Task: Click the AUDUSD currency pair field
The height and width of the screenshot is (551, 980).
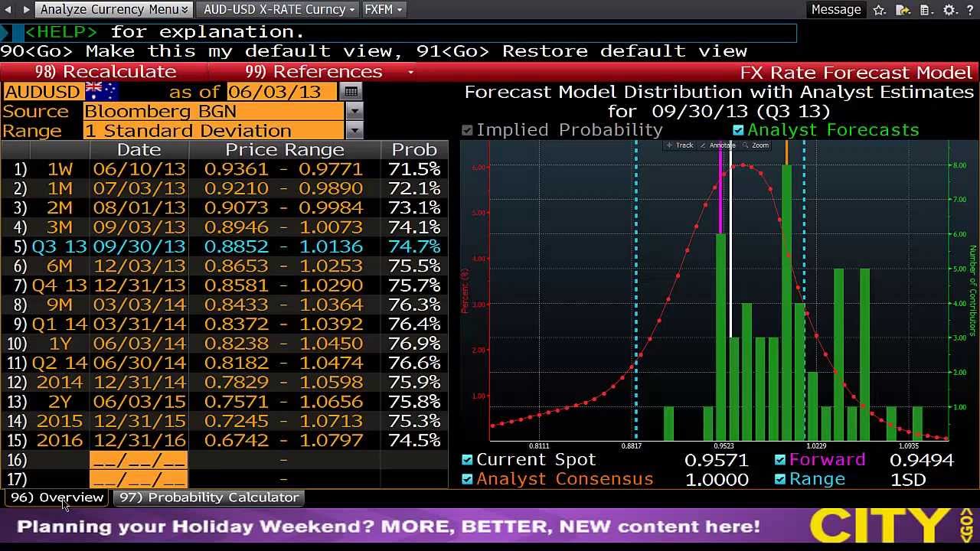Action: (43, 91)
